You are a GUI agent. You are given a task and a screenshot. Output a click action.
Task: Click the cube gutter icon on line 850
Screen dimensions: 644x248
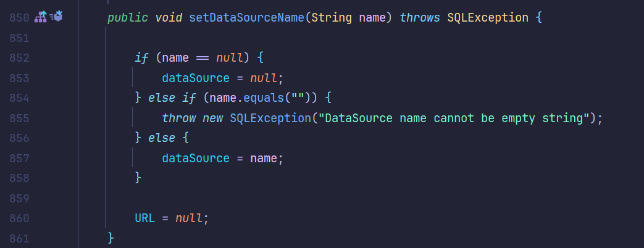point(56,17)
